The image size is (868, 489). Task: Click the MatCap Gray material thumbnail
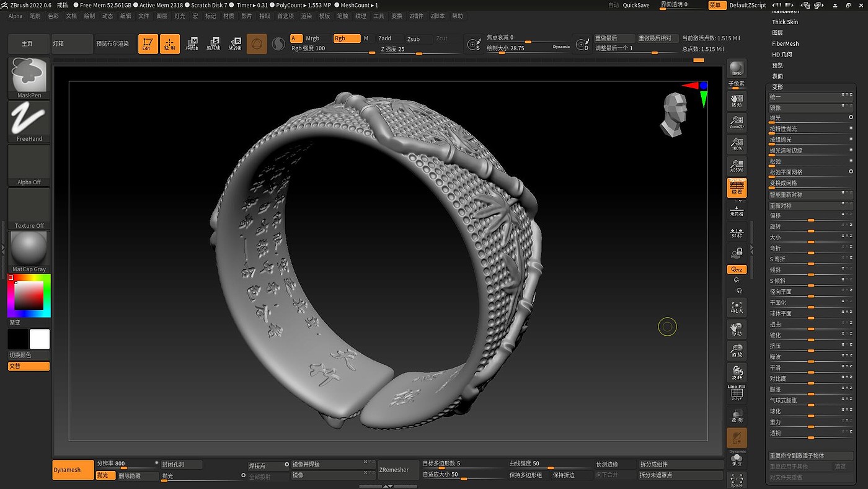29,251
